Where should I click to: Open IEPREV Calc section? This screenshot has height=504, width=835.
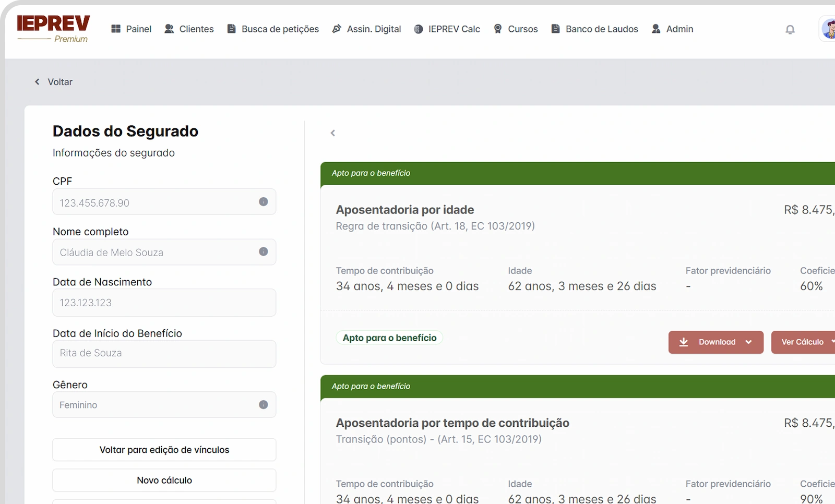pos(447,29)
